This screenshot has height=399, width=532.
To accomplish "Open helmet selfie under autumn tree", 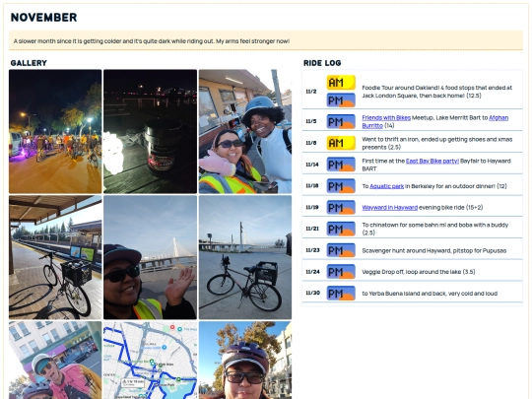I will click(245, 361).
